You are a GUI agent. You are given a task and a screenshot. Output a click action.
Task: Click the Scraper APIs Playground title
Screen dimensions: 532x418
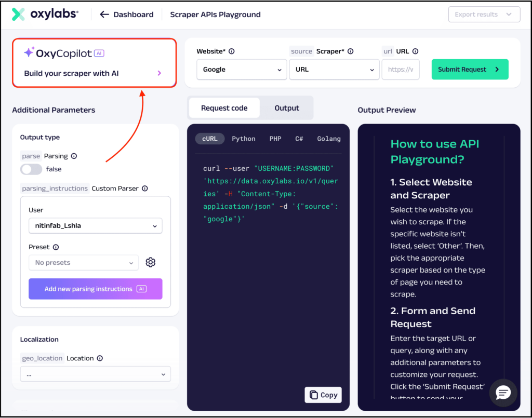pyautogui.click(x=216, y=15)
